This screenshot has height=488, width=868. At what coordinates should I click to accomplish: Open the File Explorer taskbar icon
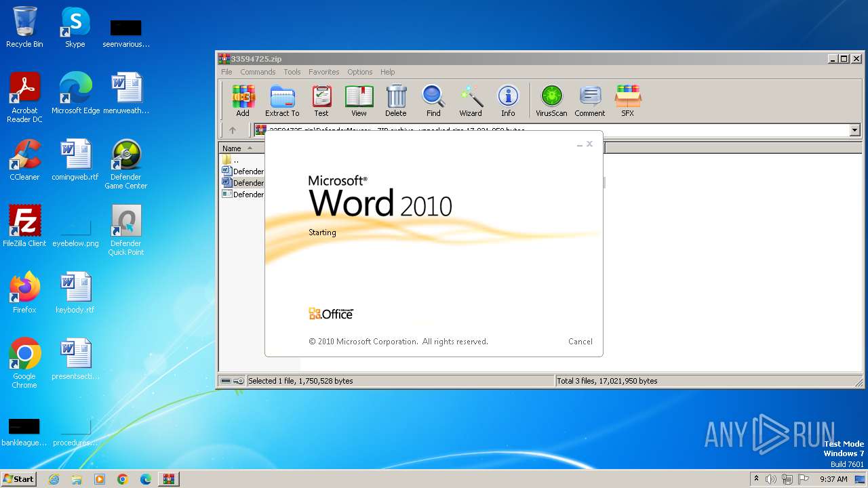(x=77, y=479)
